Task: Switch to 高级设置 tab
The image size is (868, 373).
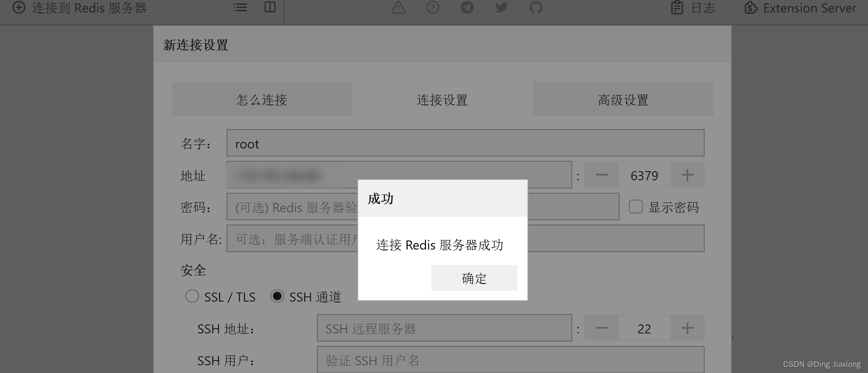Action: [623, 99]
